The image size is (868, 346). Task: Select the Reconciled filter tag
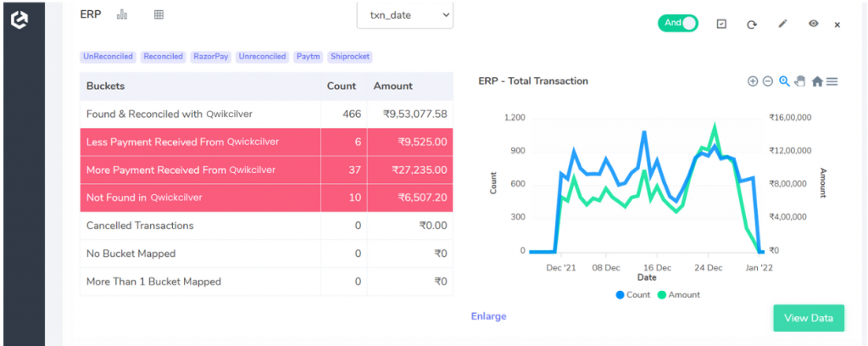point(164,57)
